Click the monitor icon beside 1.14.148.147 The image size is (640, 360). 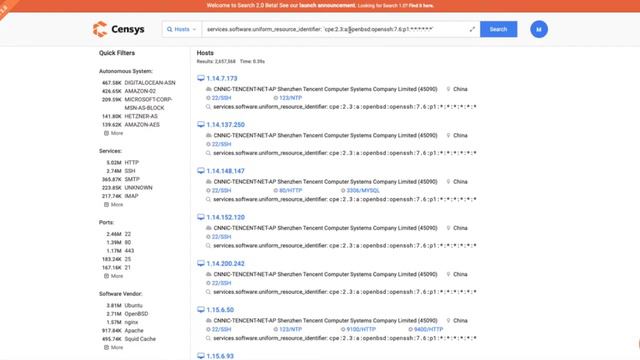[200, 171]
